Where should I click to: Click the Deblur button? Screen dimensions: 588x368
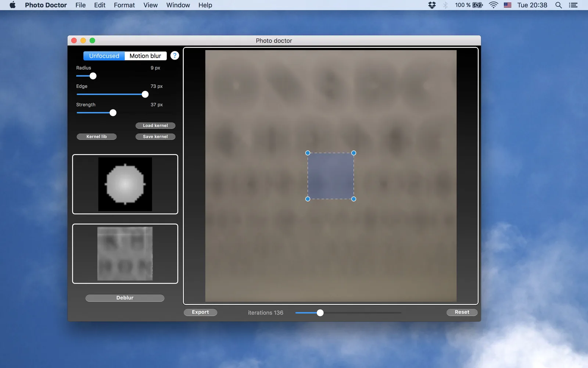[x=125, y=298]
